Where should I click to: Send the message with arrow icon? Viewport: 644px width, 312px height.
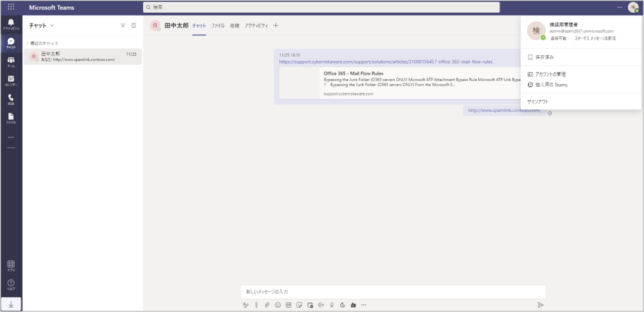[541, 305]
